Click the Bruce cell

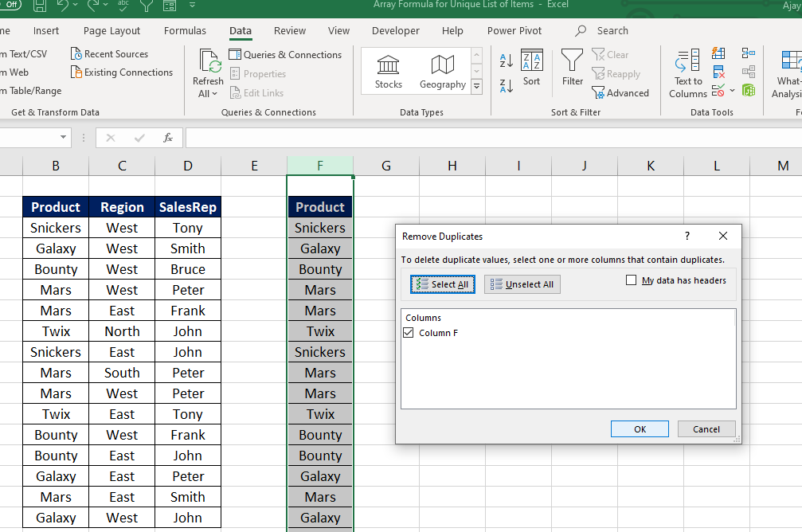point(188,269)
